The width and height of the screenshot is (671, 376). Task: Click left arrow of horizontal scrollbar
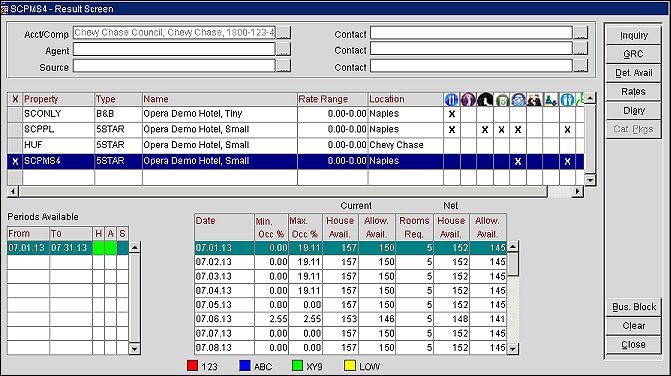pyautogui.click(x=13, y=191)
